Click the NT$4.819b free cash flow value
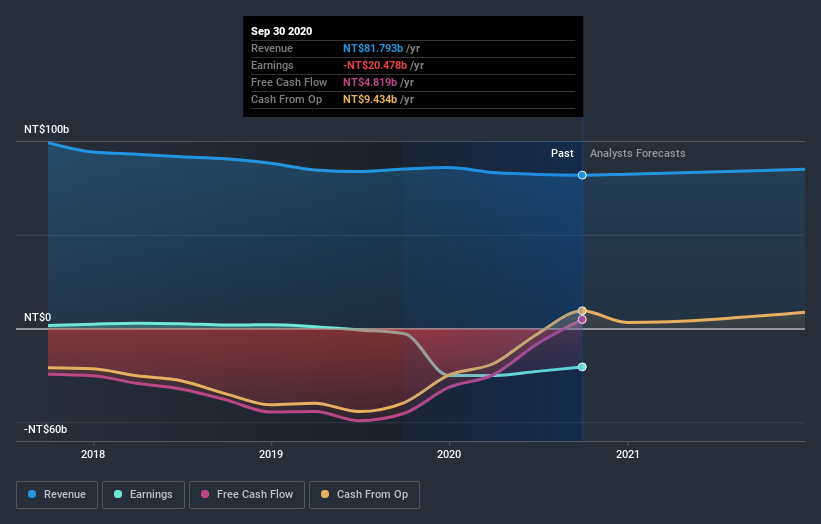821x524 pixels. (x=370, y=82)
